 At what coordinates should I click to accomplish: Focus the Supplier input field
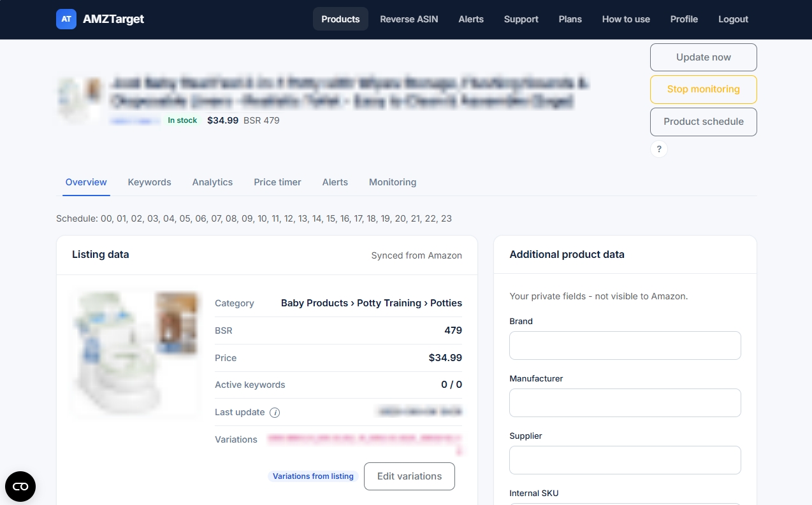625,460
